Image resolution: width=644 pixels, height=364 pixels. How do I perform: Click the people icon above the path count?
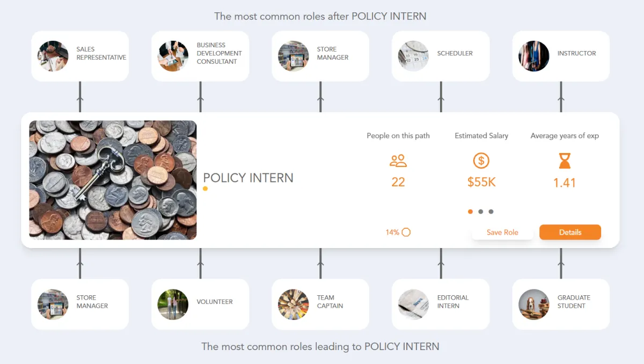(x=398, y=161)
